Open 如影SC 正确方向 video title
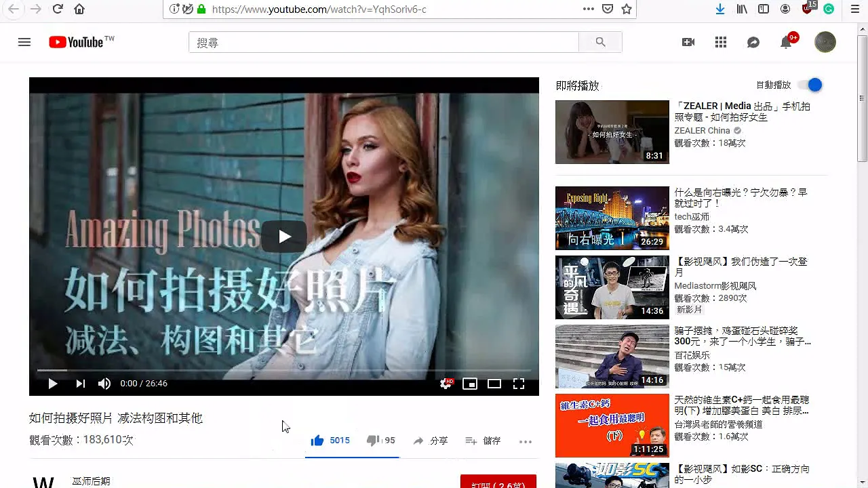 point(742,474)
